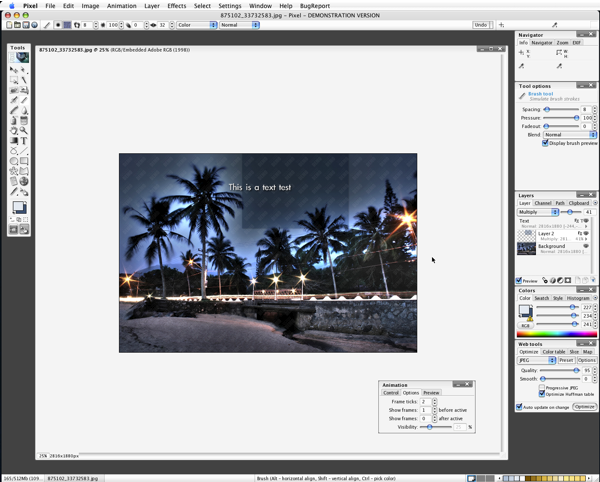Click the globe web toolbar icon
The width and height of the screenshot is (600, 482).
pos(34,25)
